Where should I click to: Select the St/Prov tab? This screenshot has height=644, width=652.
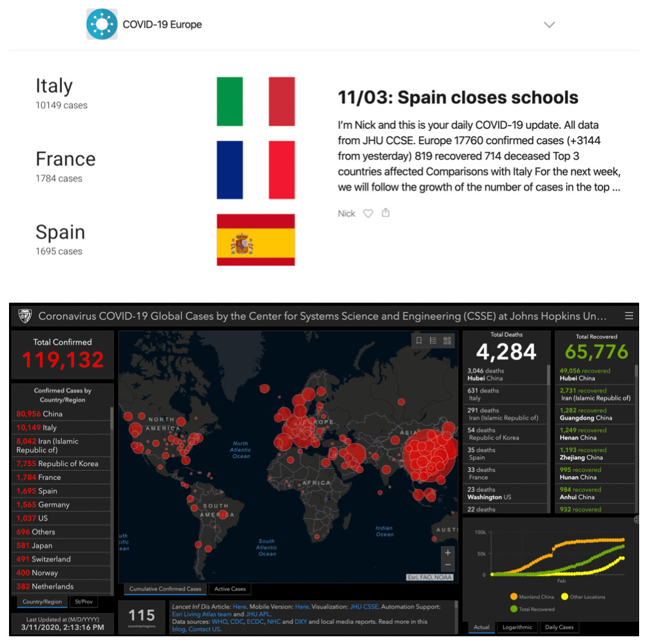(x=83, y=601)
